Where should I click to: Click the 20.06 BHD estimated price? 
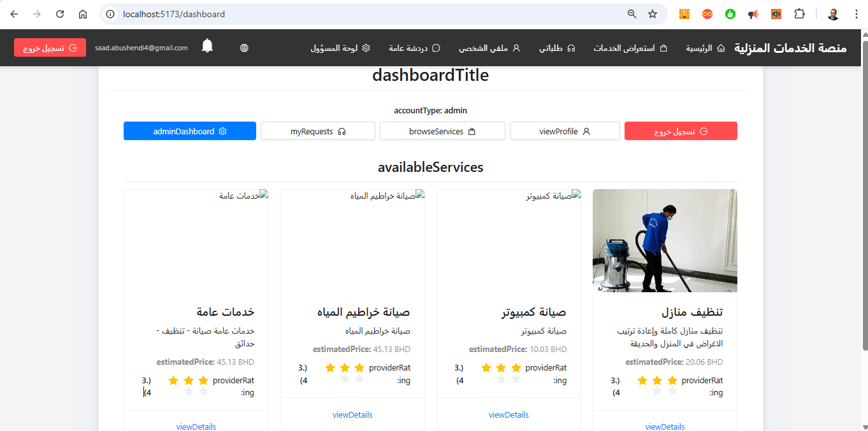pos(704,362)
